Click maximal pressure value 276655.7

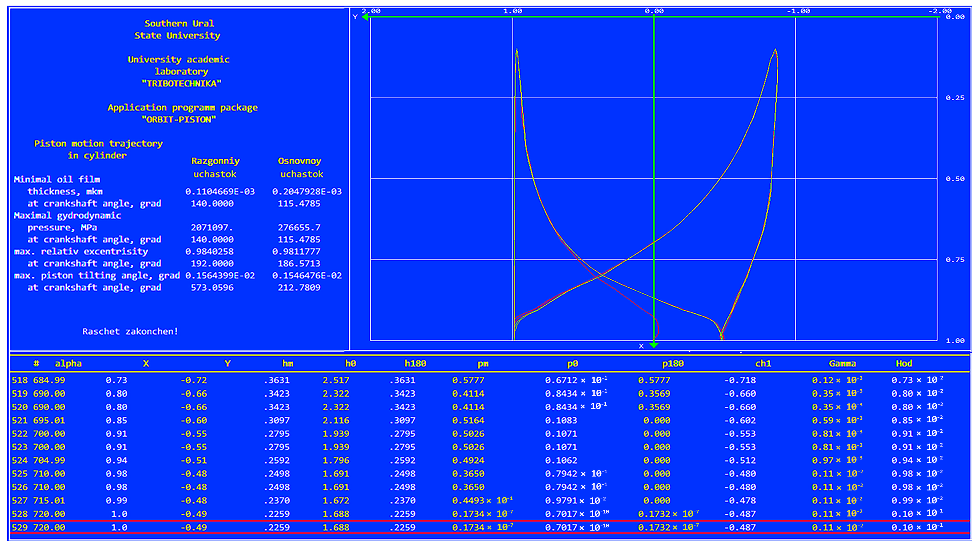[x=299, y=227]
